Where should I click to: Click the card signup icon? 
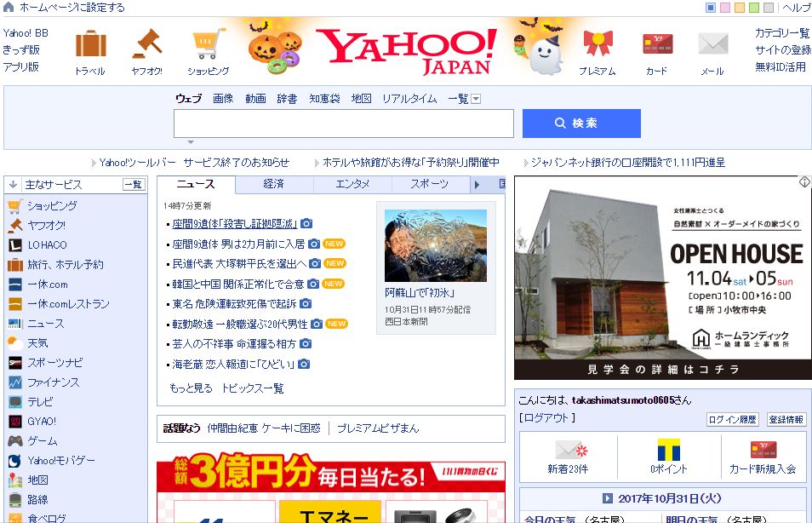pyautogui.click(x=763, y=450)
